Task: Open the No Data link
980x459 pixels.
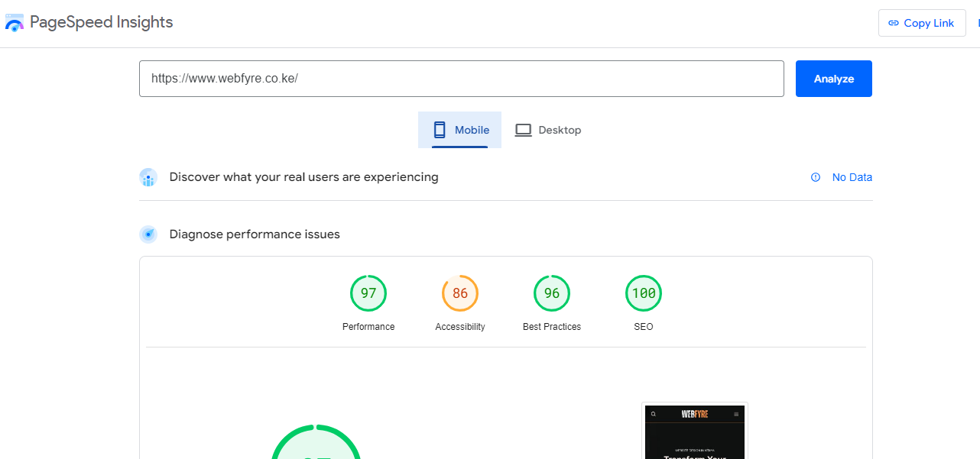Action: [852, 176]
